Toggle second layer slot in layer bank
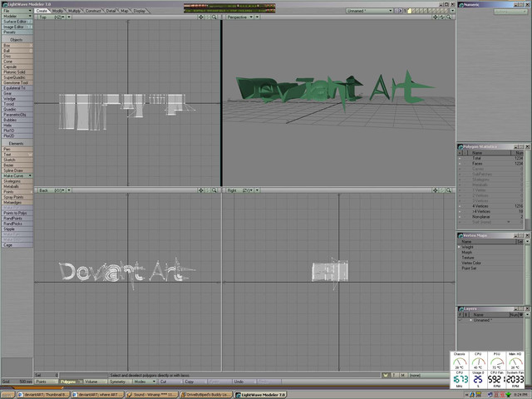 click(x=414, y=11)
